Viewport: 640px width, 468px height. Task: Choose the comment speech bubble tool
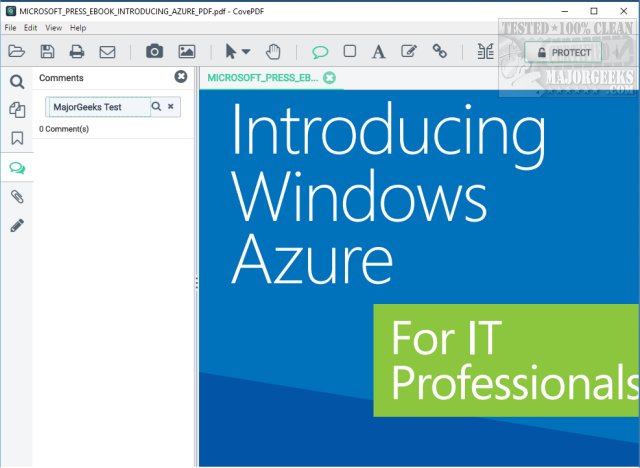pyautogui.click(x=320, y=52)
